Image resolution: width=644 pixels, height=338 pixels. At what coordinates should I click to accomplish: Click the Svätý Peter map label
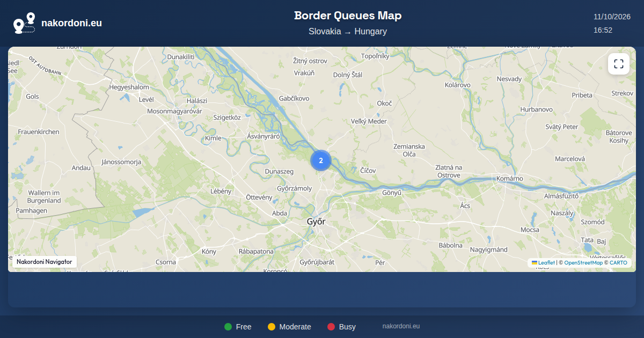[562, 127]
